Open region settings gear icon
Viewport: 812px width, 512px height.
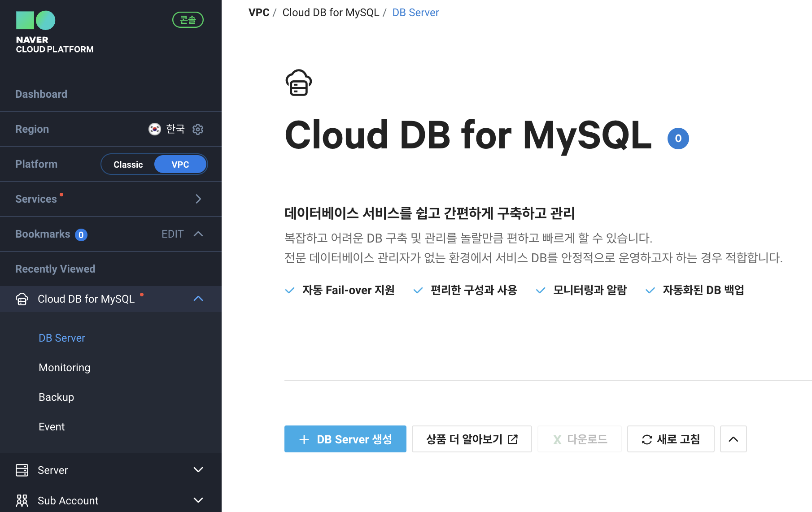click(198, 129)
